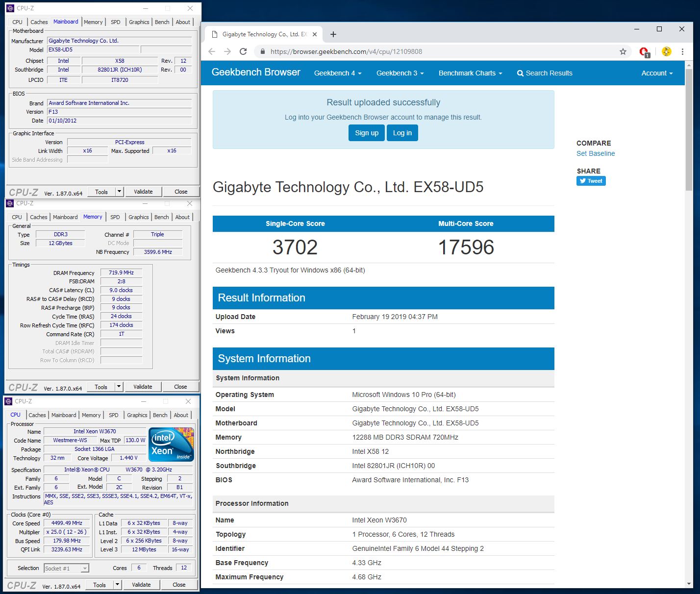Open the yellow profile extension icon
The width and height of the screenshot is (700, 594).
(x=667, y=51)
